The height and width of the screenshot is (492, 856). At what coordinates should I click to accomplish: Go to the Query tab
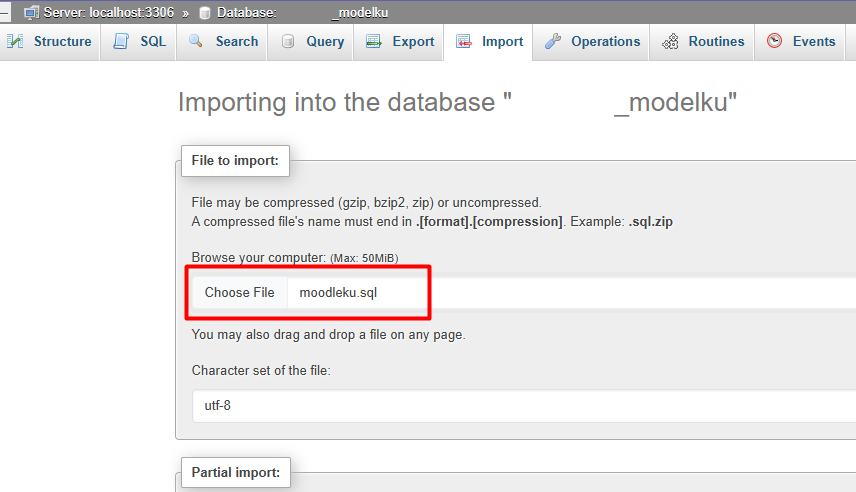pyautogui.click(x=311, y=42)
